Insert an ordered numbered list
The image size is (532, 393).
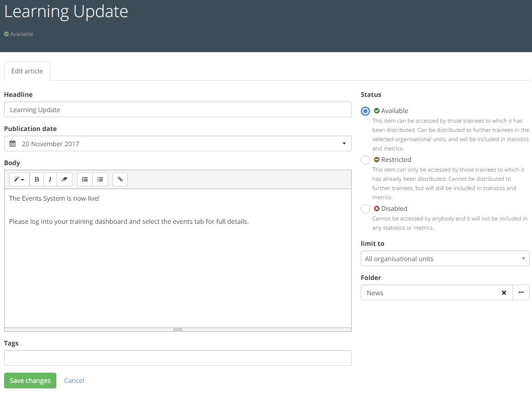[x=100, y=179]
